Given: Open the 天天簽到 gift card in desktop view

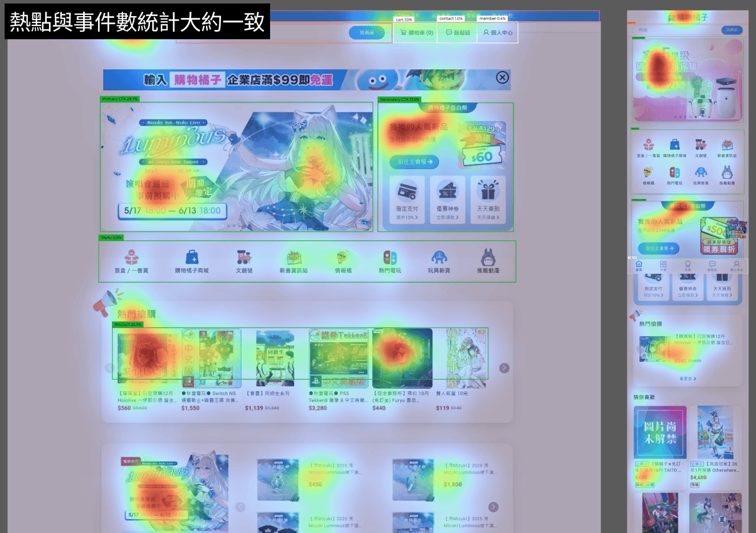Looking at the screenshot, I should pyautogui.click(x=488, y=200).
